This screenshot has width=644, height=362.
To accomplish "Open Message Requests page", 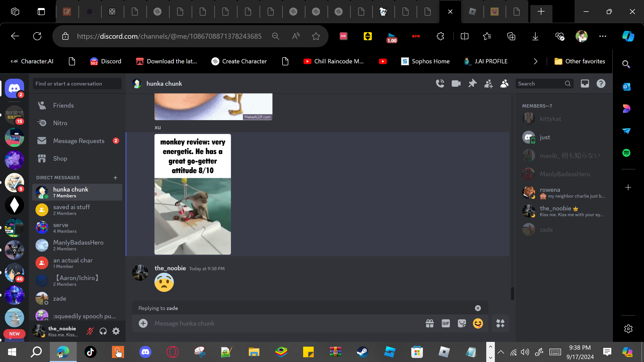I will (78, 141).
